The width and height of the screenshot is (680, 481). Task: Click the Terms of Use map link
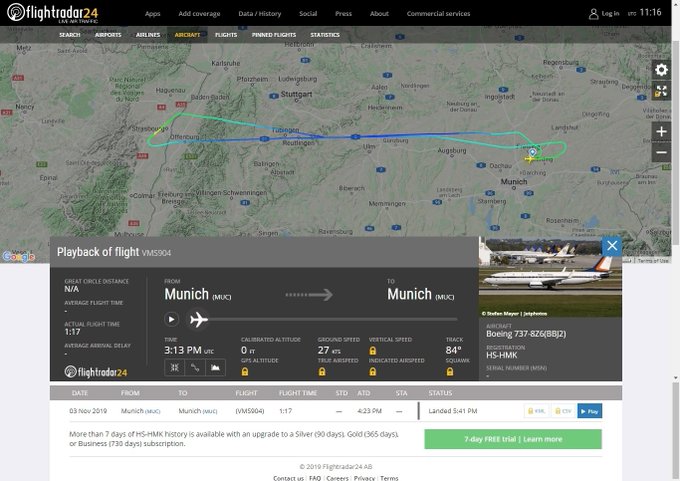tap(653, 261)
